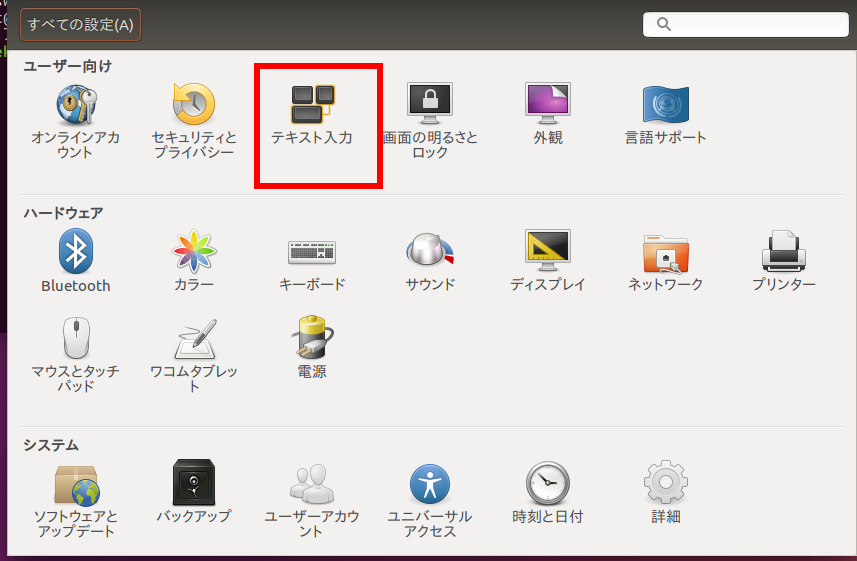Open セキュリティとプライバシー settings
This screenshot has height=561, width=857.
pos(193,121)
